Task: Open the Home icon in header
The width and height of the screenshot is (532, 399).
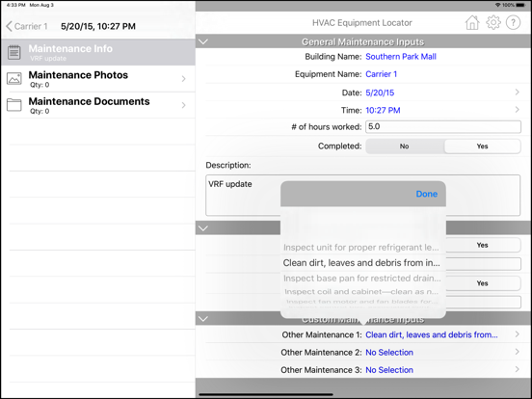Action: coord(472,23)
